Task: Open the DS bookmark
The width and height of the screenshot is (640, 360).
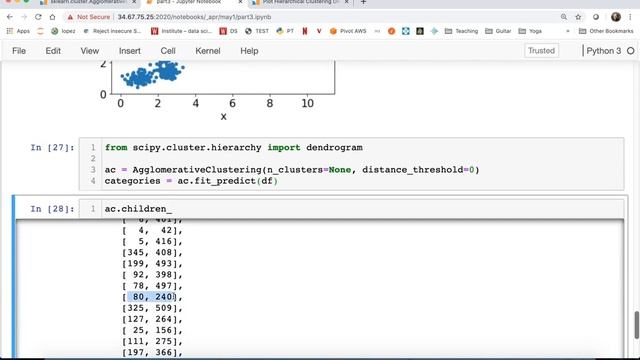Action: 229,31
